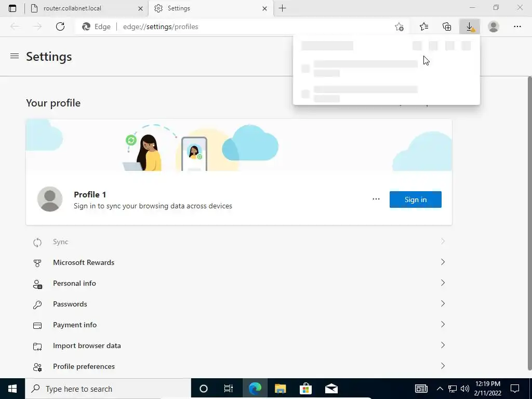Click the page vertical scrollbar
The image size is (532, 399).
[x=529, y=224]
